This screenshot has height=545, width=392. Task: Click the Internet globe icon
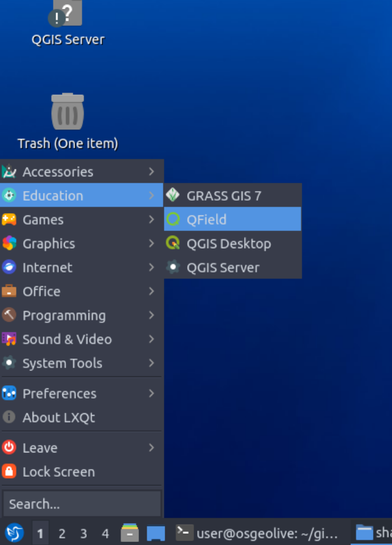(9, 267)
